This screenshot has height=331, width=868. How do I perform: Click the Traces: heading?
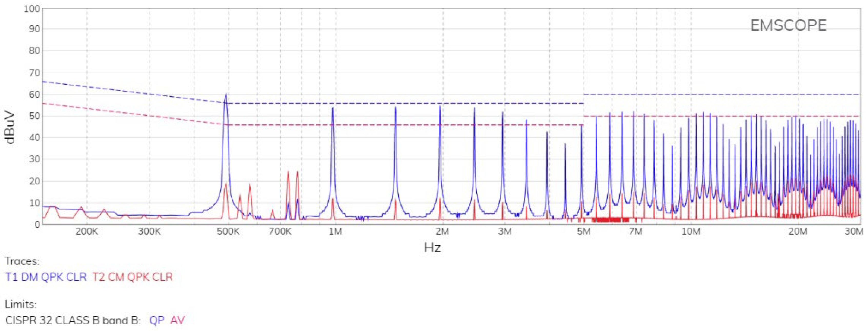point(22,261)
